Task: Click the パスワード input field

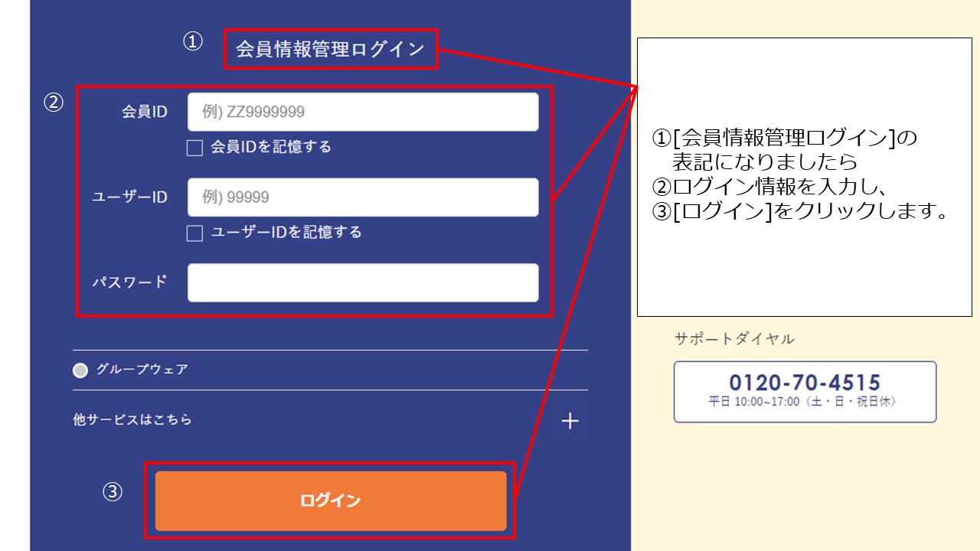Action: (363, 283)
